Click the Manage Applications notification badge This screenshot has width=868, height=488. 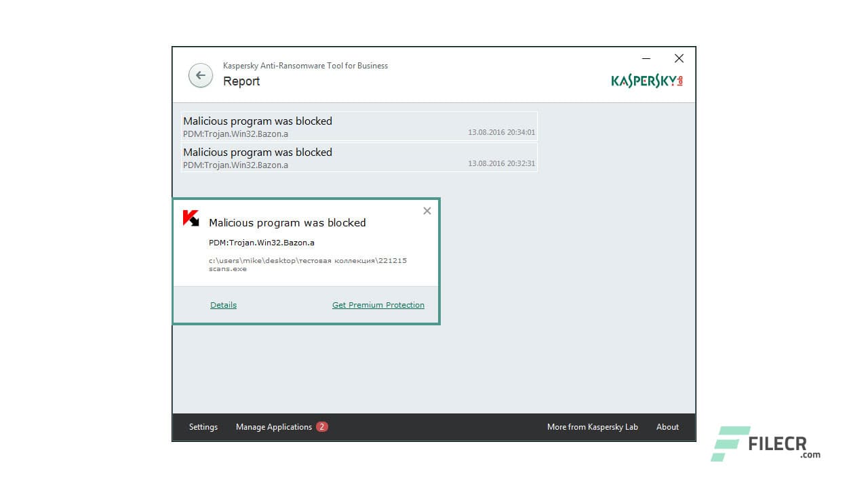(x=321, y=426)
